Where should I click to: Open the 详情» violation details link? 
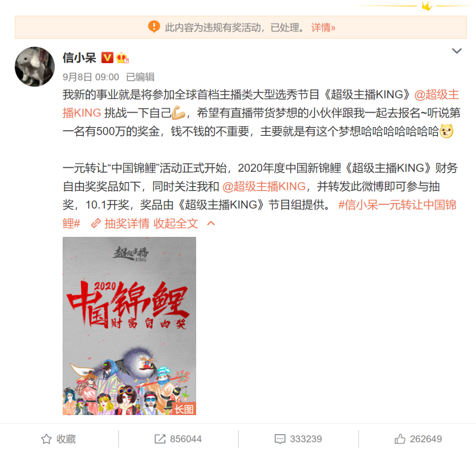click(x=323, y=28)
